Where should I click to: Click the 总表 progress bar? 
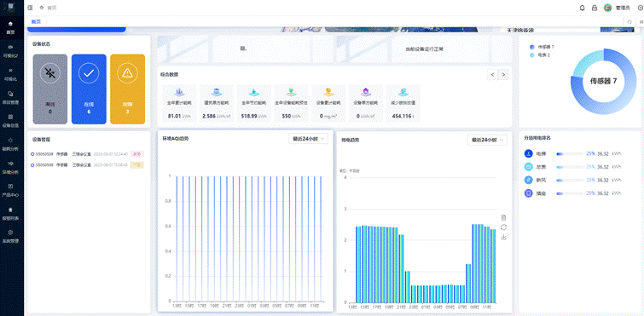click(570, 167)
